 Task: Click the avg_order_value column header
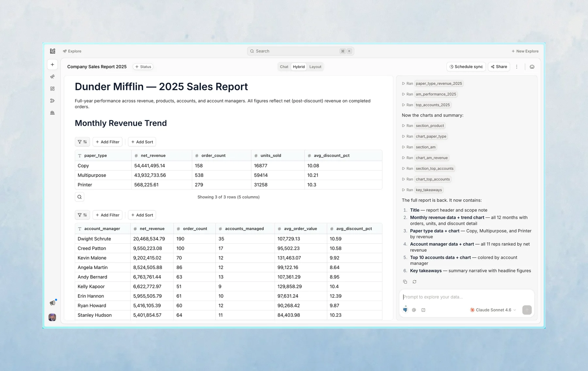[301, 229]
